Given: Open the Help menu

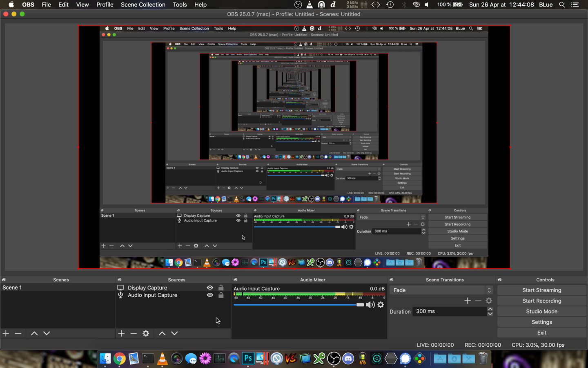Looking at the screenshot, I should pyautogui.click(x=200, y=4).
